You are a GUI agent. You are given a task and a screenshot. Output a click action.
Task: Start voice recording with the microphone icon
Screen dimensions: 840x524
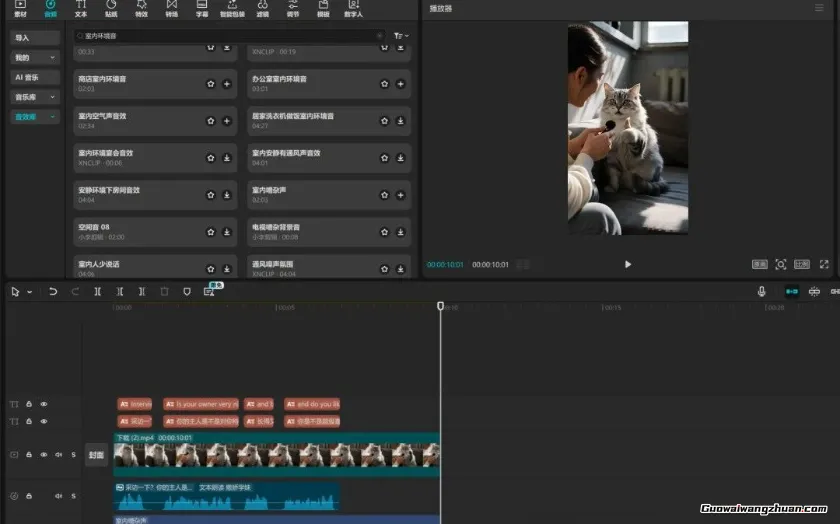point(761,291)
